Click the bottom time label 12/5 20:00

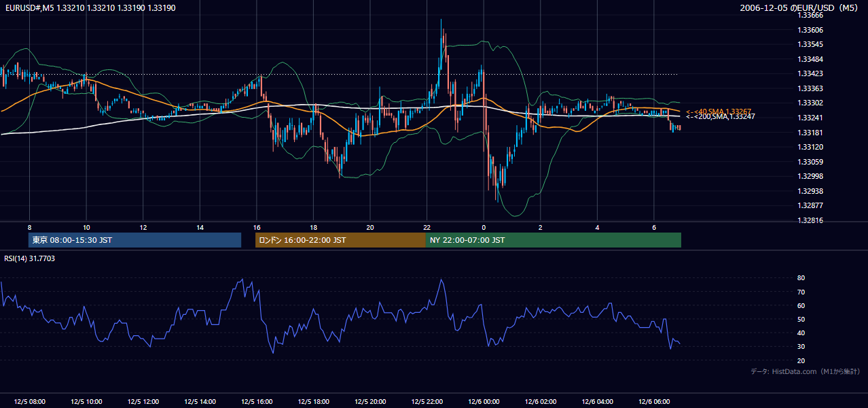[x=369, y=402]
